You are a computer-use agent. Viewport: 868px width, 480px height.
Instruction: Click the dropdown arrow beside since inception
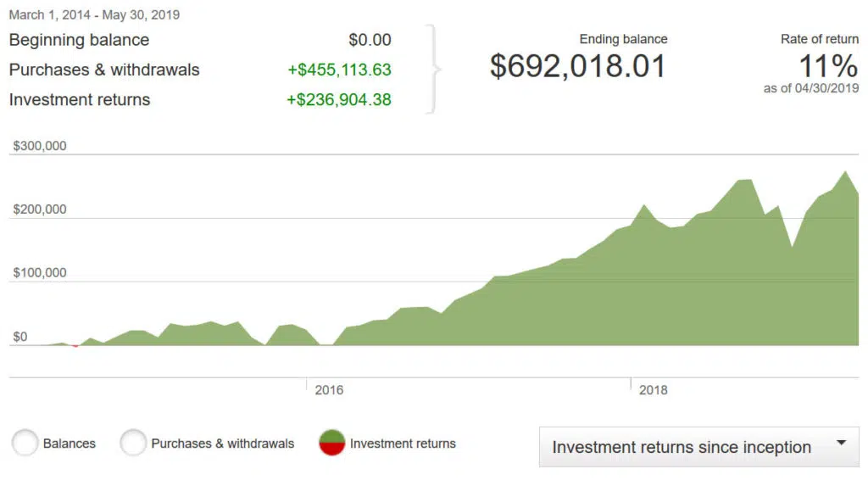pyautogui.click(x=841, y=444)
